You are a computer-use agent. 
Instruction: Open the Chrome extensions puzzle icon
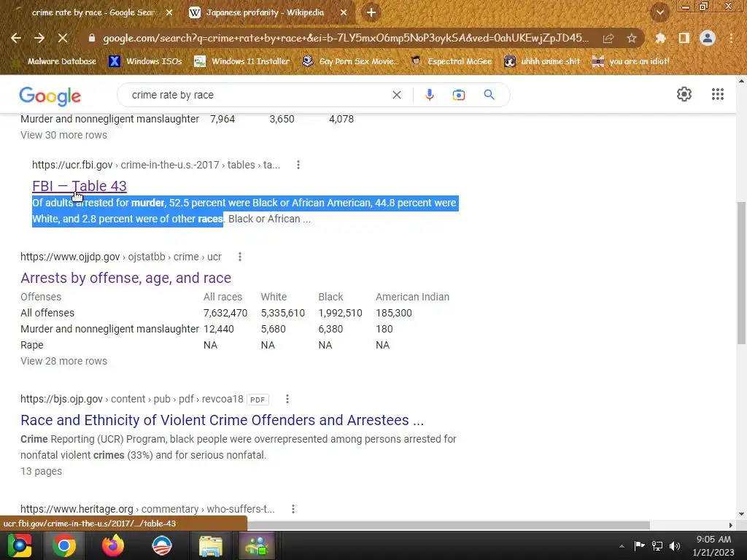tap(660, 38)
